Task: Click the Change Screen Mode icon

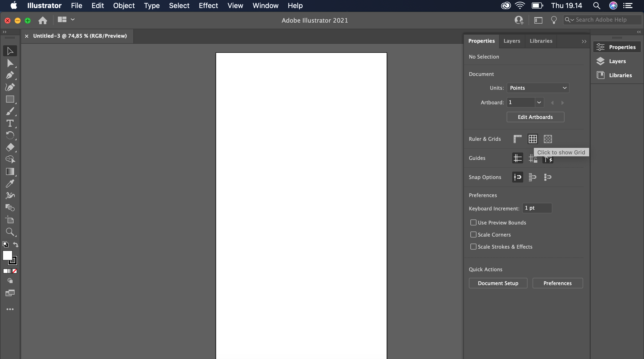Action: [10, 293]
